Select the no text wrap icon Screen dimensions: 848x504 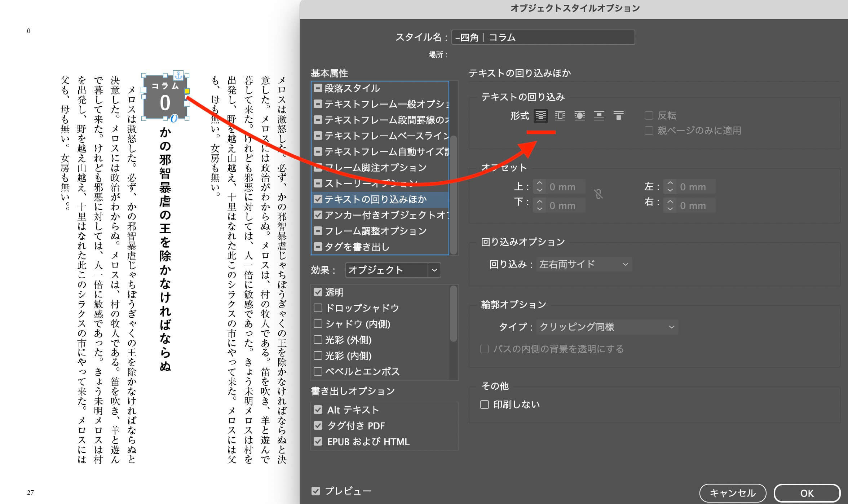pos(540,116)
